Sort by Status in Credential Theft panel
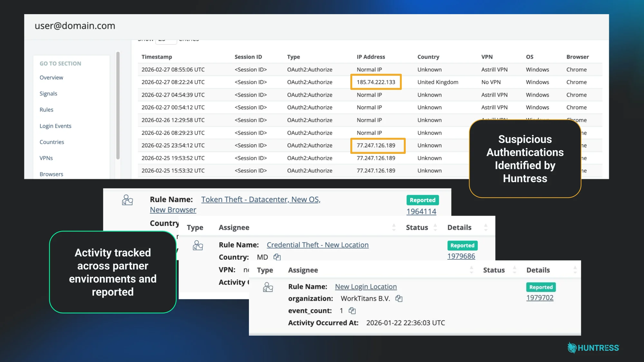 [x=435, y=227]
